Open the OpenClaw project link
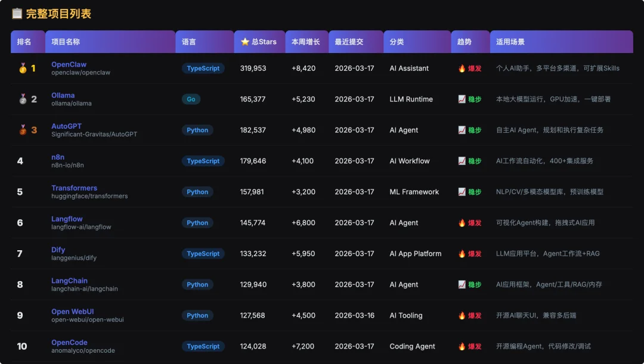 (69, 64)
